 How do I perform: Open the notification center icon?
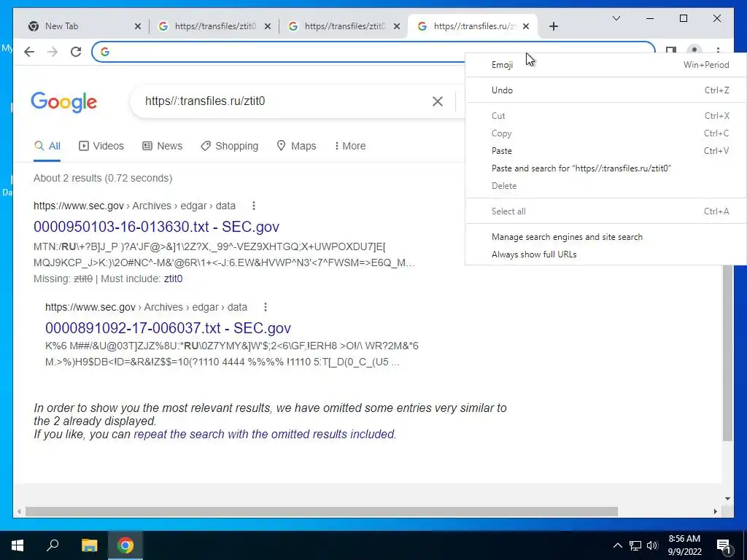tap(724, 545)
